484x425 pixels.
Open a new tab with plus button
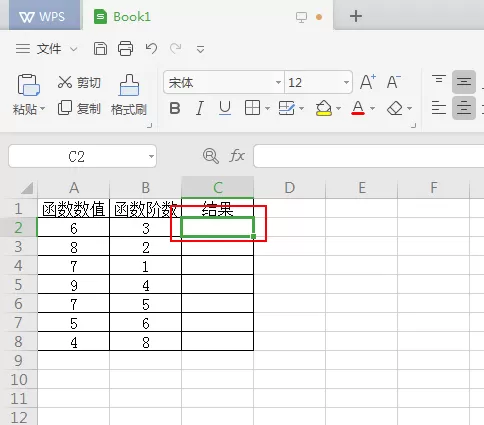356,16
